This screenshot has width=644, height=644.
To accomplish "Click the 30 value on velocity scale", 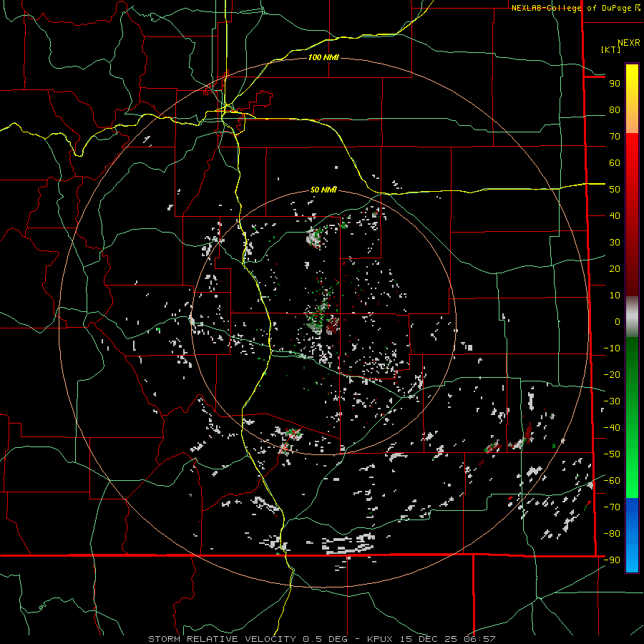I will click(615, 243).
